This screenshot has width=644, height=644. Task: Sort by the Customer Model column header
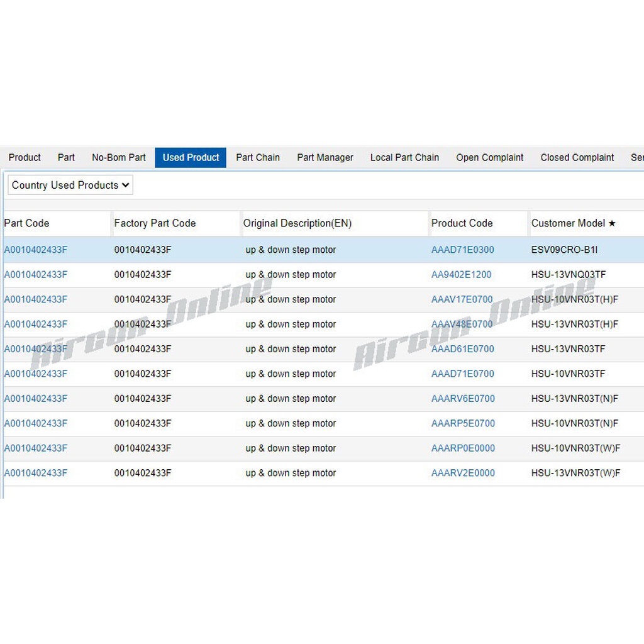click(x=574, y=223)
